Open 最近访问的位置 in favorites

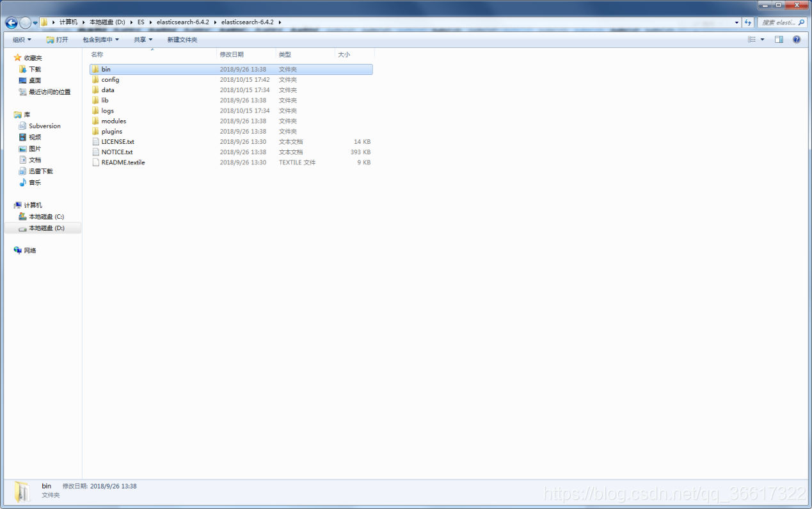coord(49,92)
